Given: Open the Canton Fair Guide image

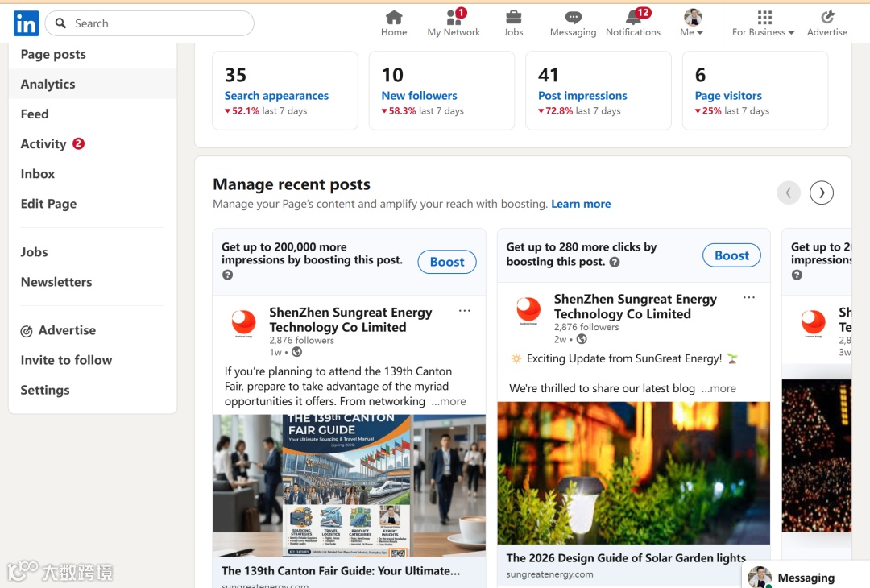Looking at the screenshot, I should [x=349, y=486].
